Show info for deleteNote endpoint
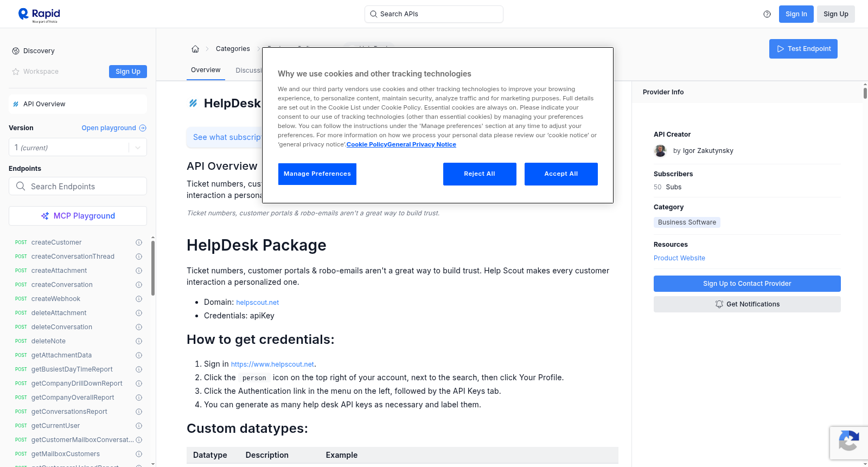 point(139,341)
